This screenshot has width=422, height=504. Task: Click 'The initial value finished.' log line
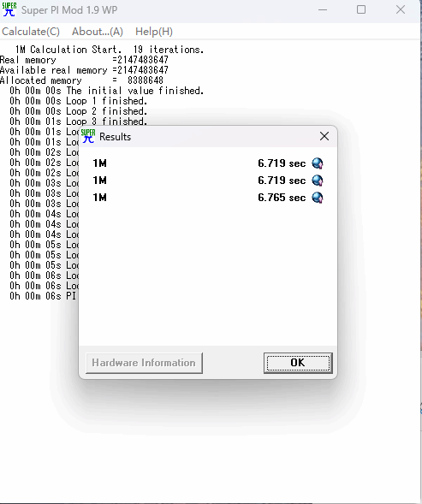tap(106, 91)
